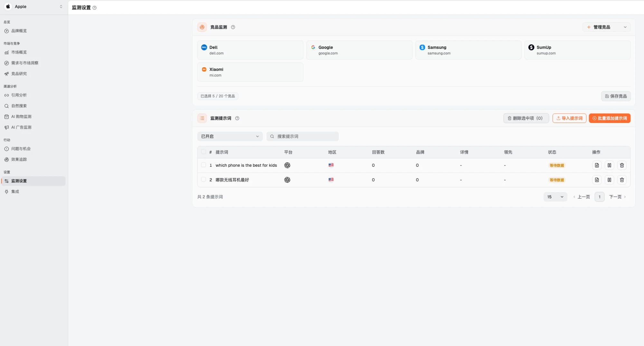Navigate to AI 购物监测

pyautogui.click(x=21, y=117)
